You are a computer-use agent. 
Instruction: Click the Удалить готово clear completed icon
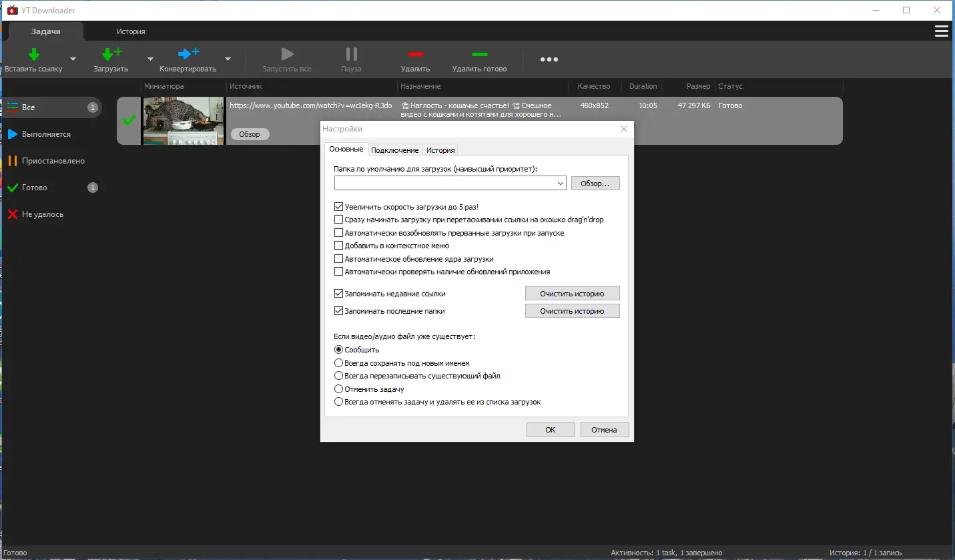click(x=480, y=55)
